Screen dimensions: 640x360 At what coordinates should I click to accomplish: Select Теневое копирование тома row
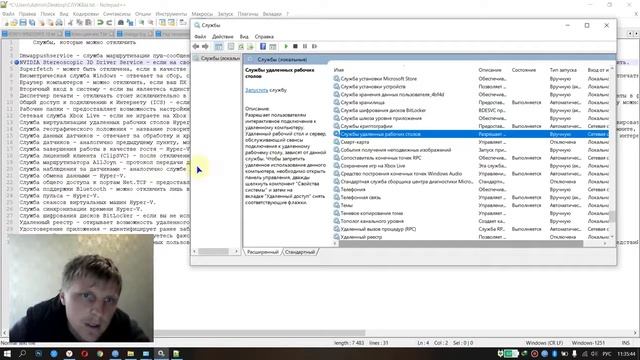click(x=471, y=213)
